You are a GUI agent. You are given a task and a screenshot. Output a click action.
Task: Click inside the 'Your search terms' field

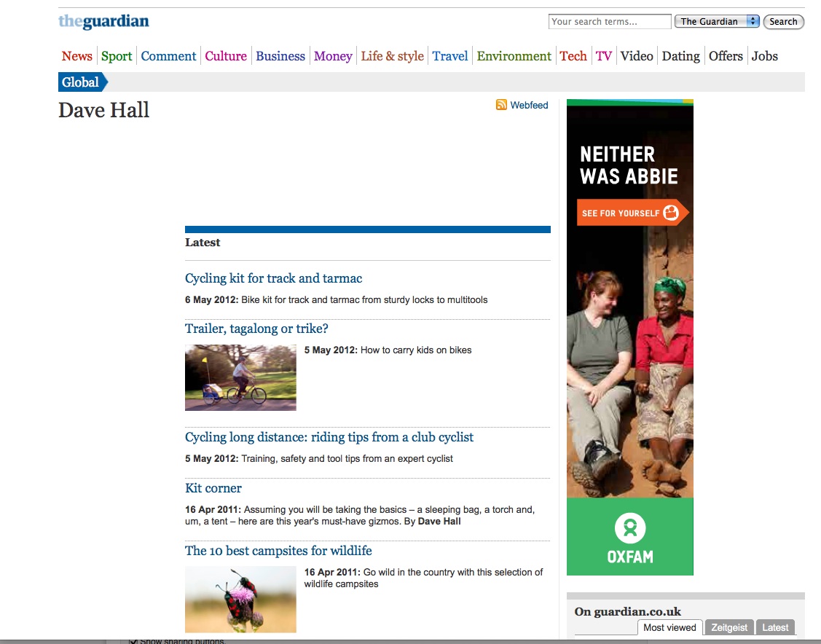pyautogui.click(x=609, y=21)
